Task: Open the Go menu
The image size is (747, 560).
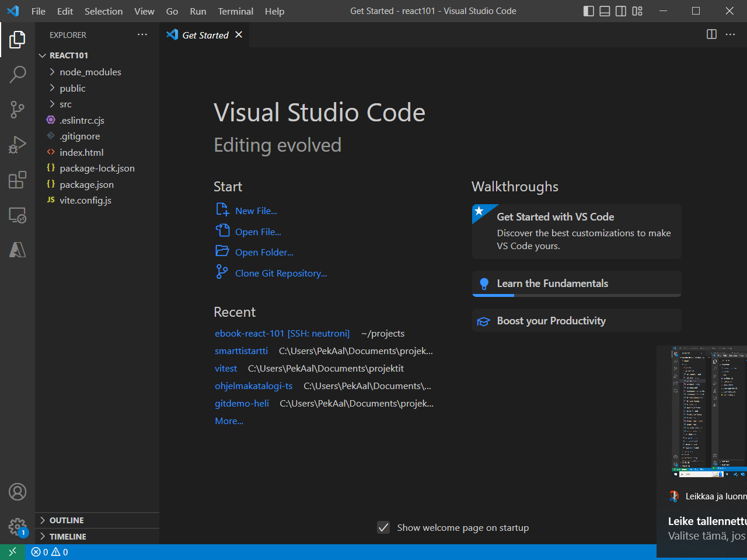Action: (172, 11)
